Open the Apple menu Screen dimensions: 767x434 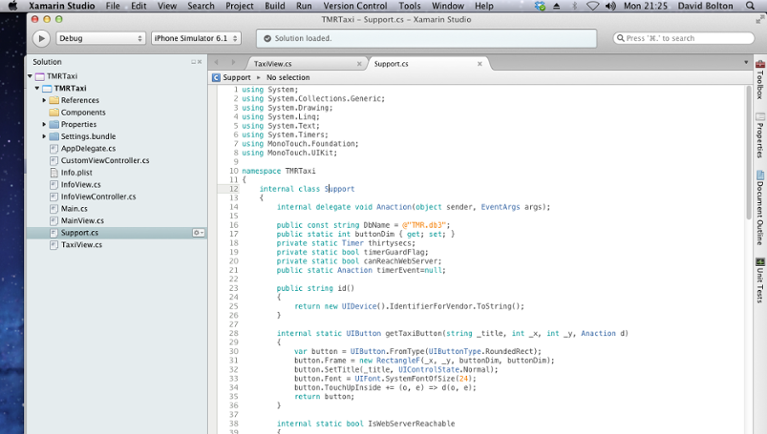[x=13, y=6]
